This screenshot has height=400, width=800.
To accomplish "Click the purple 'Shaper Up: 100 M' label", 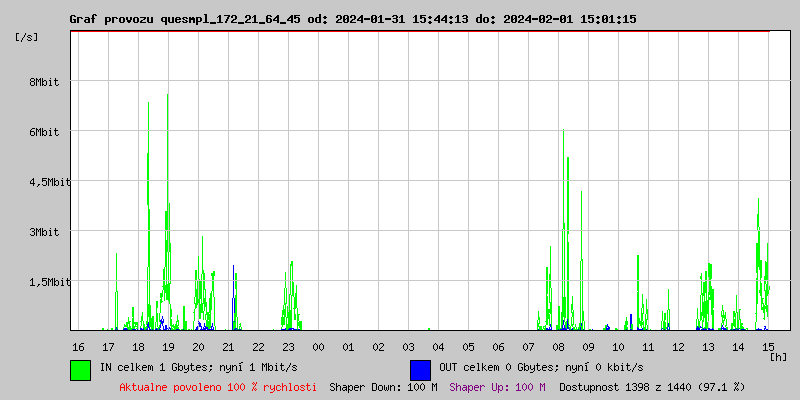I will (497, 386).
